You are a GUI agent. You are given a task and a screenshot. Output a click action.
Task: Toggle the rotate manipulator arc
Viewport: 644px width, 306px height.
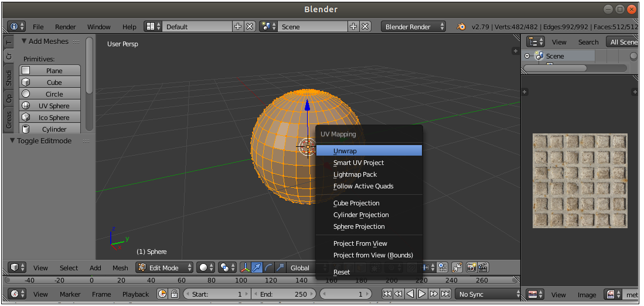268,268
